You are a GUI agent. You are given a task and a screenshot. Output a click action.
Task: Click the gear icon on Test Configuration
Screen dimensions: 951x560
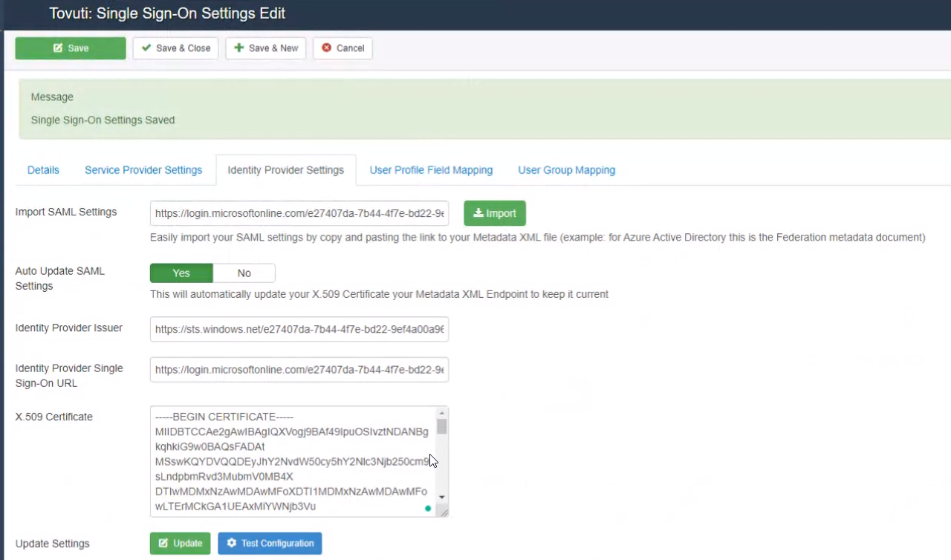click(232, 544)
